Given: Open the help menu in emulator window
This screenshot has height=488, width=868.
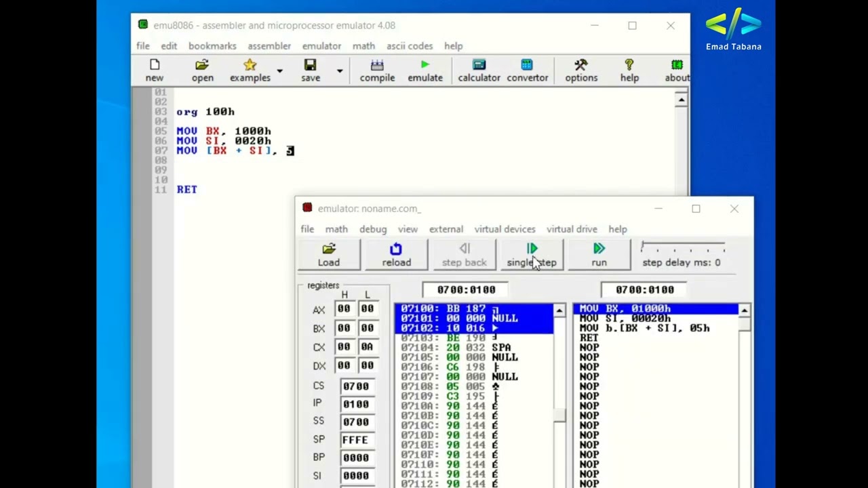Looking at the screenshot, I should [x=618, y=229].
